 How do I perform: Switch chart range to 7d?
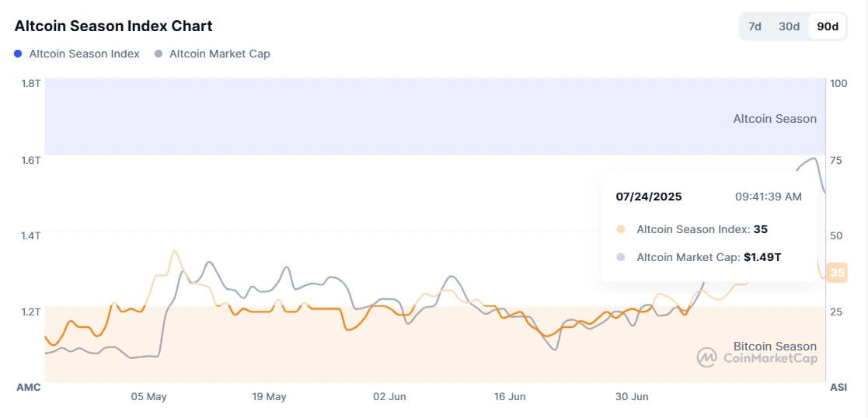[x=755, y=26]
